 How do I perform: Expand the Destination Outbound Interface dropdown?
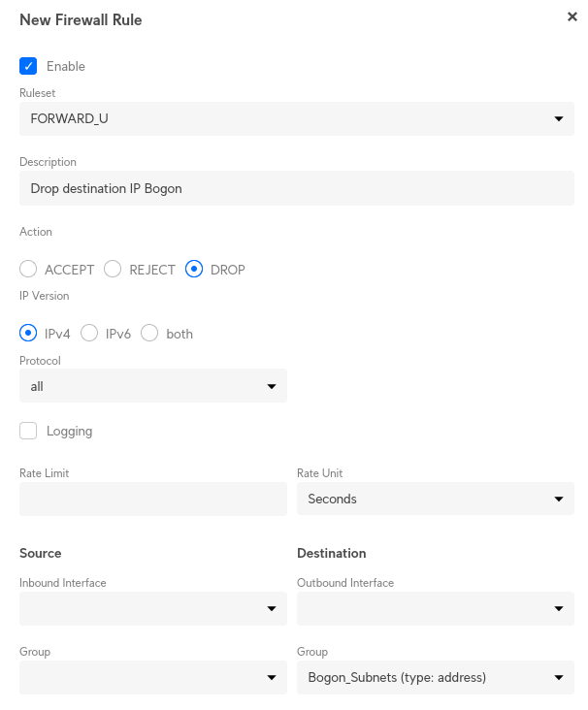pyautogui.click(x=435, y=608)
